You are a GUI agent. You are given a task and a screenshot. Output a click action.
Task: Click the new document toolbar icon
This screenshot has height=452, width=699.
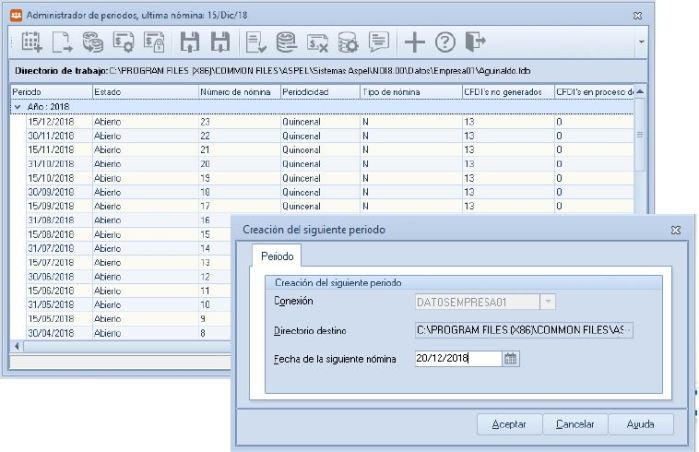point(62,43)
